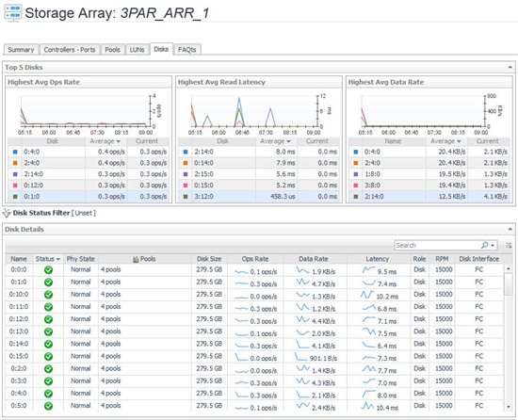518x420 pixels.
Task: Collapse the Disk Details panel
Action: [x=510, y=229]
